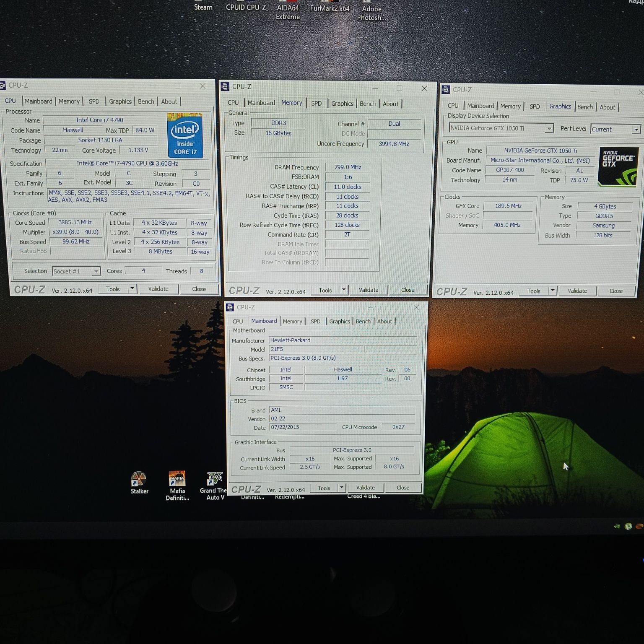Switch to Mainboard tab in CPU window
The height and width of the screenshot is (644, 644).
(x=39, y=101)
